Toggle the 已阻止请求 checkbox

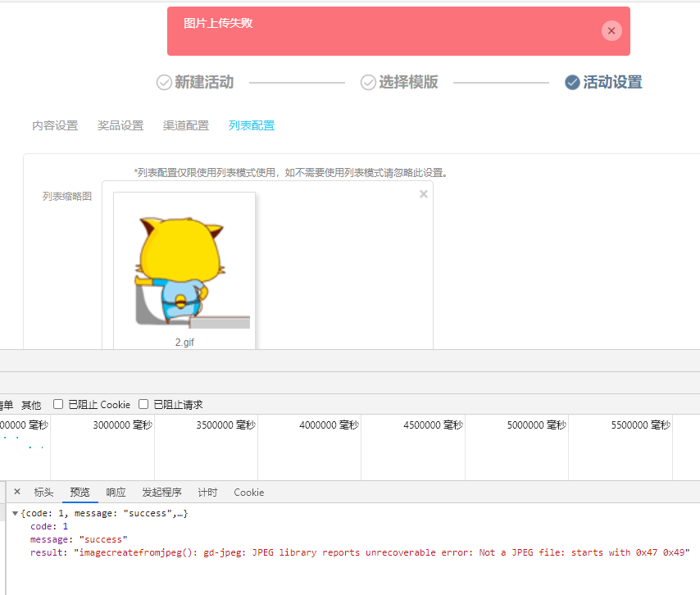click(x=143, y=404)
